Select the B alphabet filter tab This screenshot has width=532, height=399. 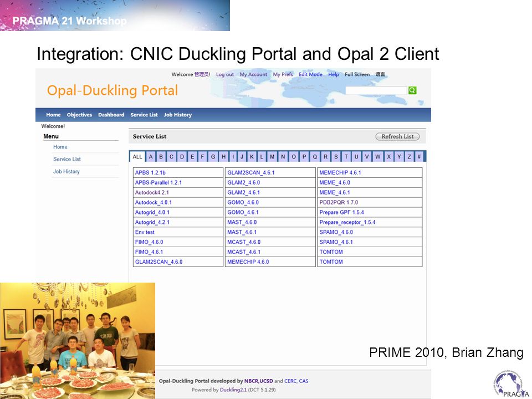pos(161,156)
